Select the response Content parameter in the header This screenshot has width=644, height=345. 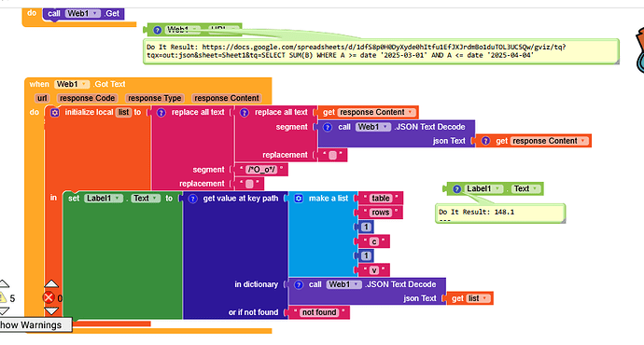point(226,99)
